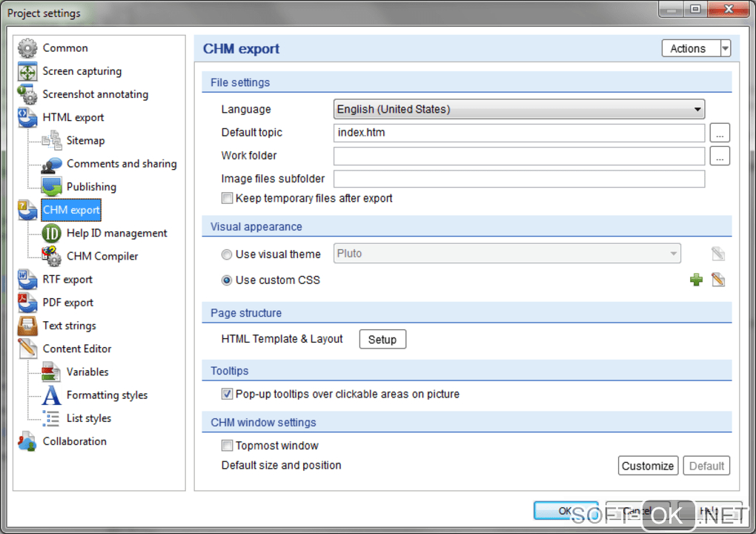Click the edit custom CSS pencil icon
Image resolution: width=756 pixels, height=534 pixels.
pos(717,280)
